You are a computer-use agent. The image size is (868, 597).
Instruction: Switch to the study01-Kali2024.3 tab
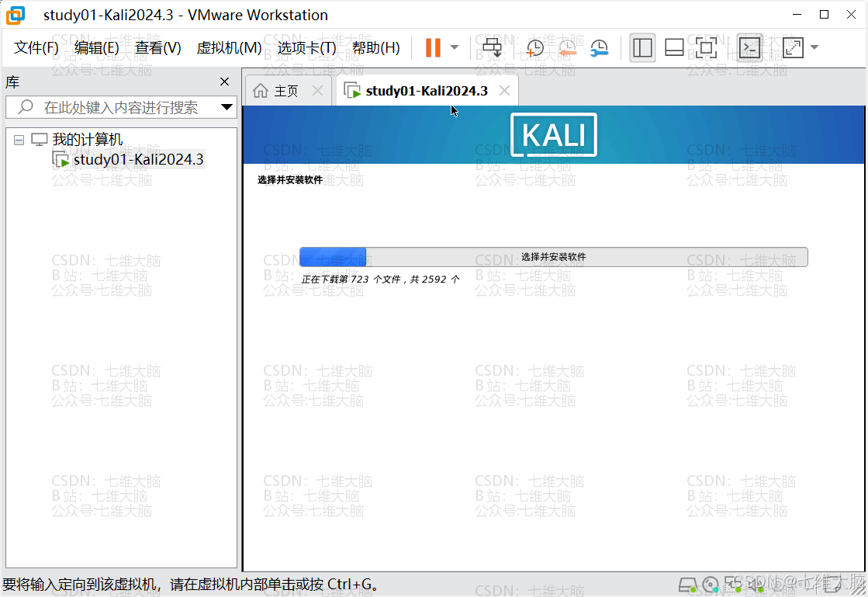tap(427, 91)
